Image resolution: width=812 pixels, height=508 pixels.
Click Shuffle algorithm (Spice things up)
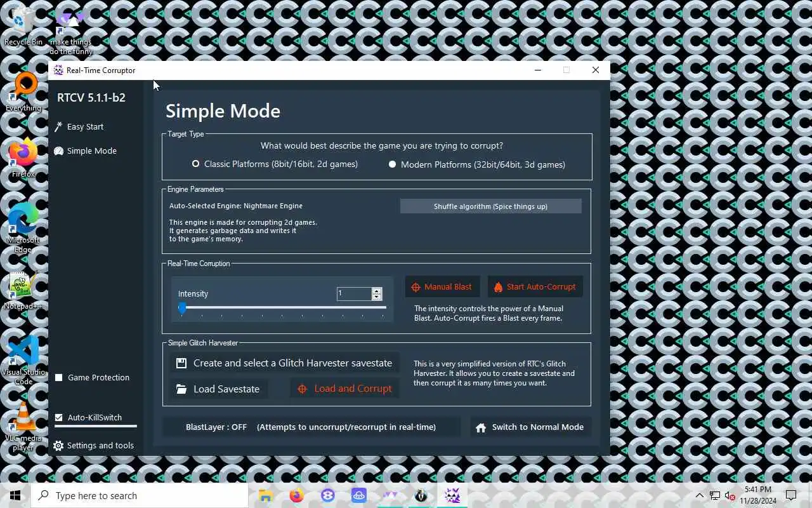coord(490,206)
